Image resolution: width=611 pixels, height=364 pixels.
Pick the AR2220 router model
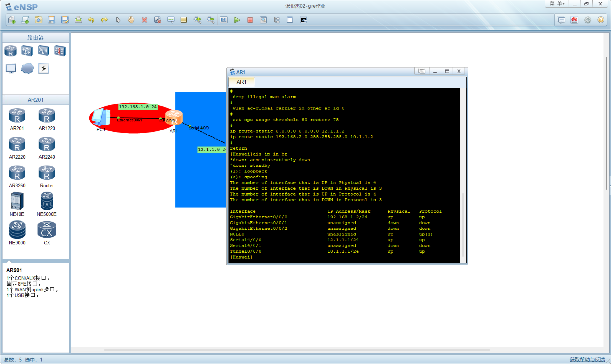[x=17, y=145]
